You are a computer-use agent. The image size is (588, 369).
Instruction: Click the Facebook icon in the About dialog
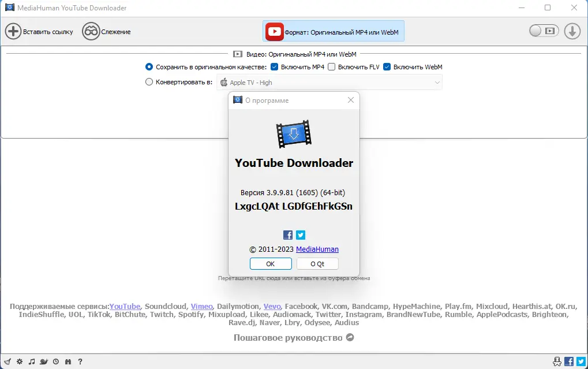tap(287, 235)
